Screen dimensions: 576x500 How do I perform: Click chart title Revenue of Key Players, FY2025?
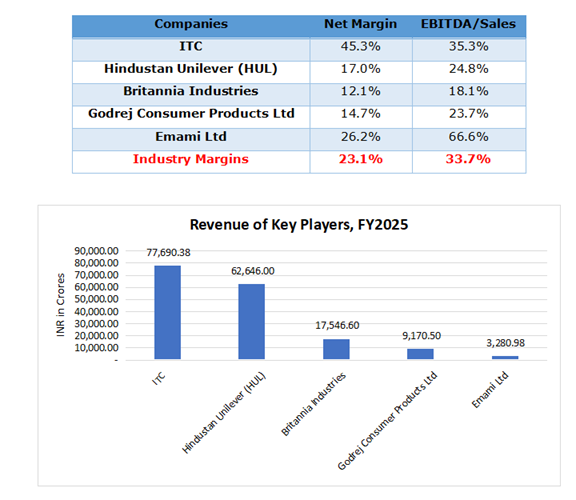pos(299,225)
